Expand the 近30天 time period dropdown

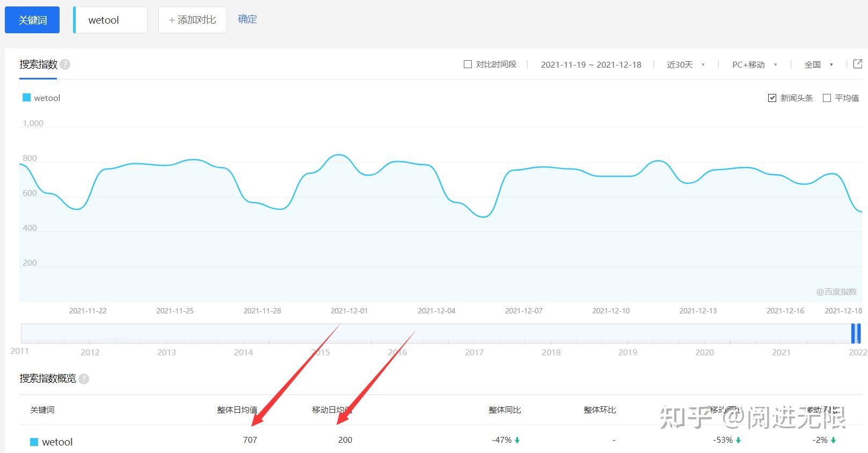point(685,65)
